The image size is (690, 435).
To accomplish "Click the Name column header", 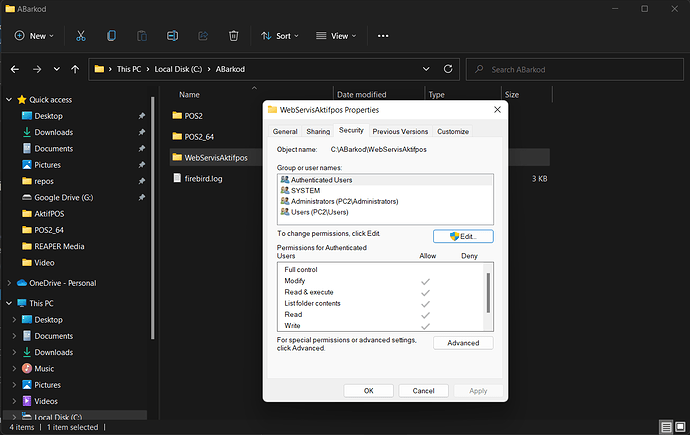I will click(189, 95).
